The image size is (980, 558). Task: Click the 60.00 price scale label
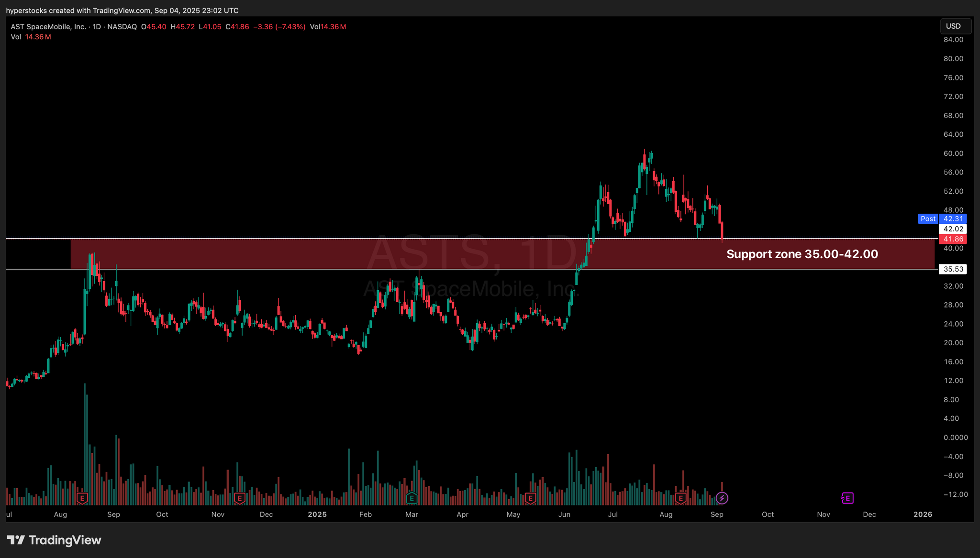953,153
